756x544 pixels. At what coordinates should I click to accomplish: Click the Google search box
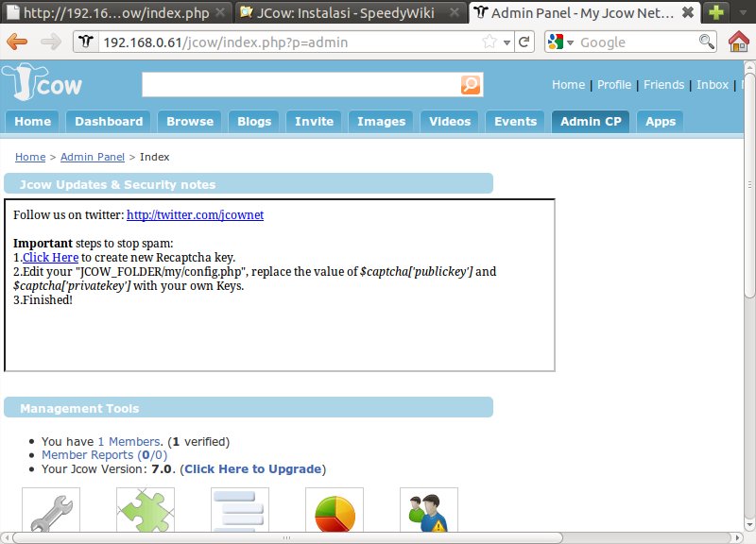coord(636,42)
